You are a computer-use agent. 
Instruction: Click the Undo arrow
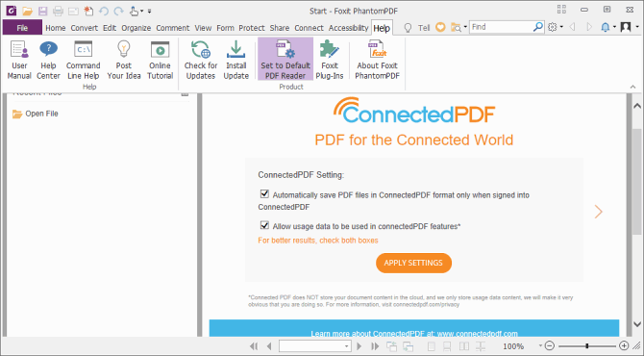[104, 12]
